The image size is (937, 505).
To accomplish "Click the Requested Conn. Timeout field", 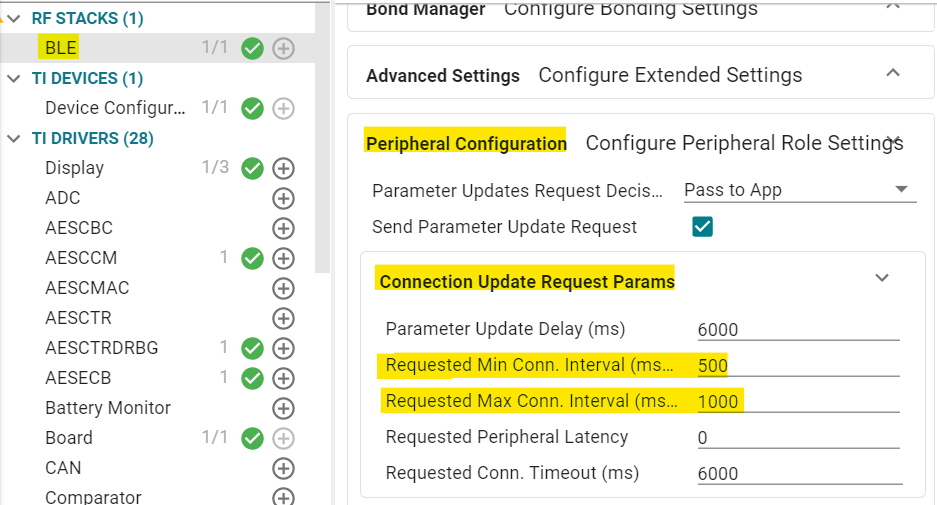I will coord(798,473).
